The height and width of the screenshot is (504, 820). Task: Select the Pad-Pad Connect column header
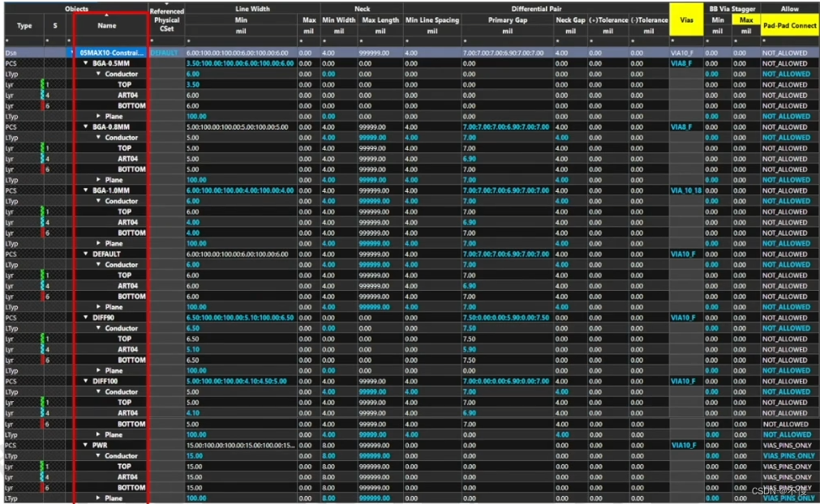pos(790,25)
